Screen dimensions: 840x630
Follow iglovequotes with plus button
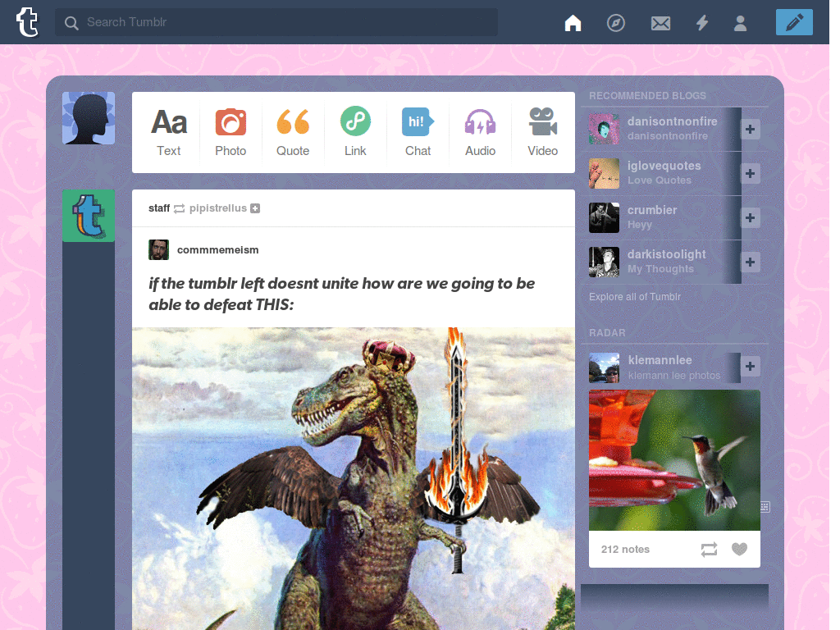[750, 174]
